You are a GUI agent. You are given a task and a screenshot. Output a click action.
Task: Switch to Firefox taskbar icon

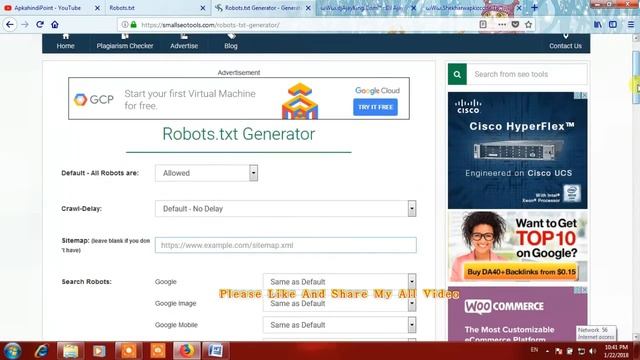(187, 351)
